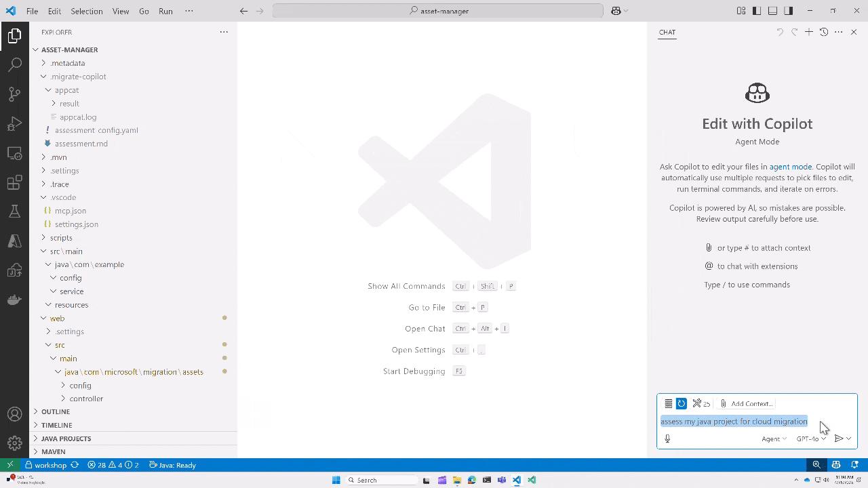Open the Run menu
This screenshot has width=868, height=488.
(165, 11)
